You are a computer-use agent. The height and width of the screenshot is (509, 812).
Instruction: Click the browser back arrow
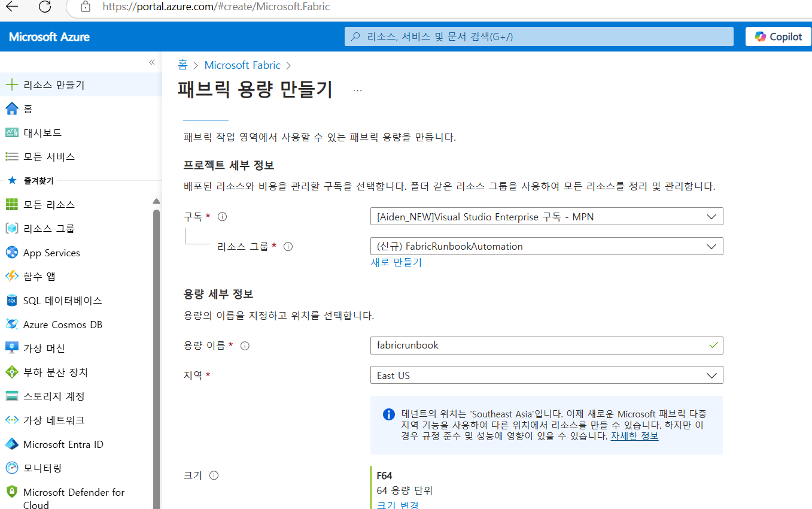coord(11,7)
